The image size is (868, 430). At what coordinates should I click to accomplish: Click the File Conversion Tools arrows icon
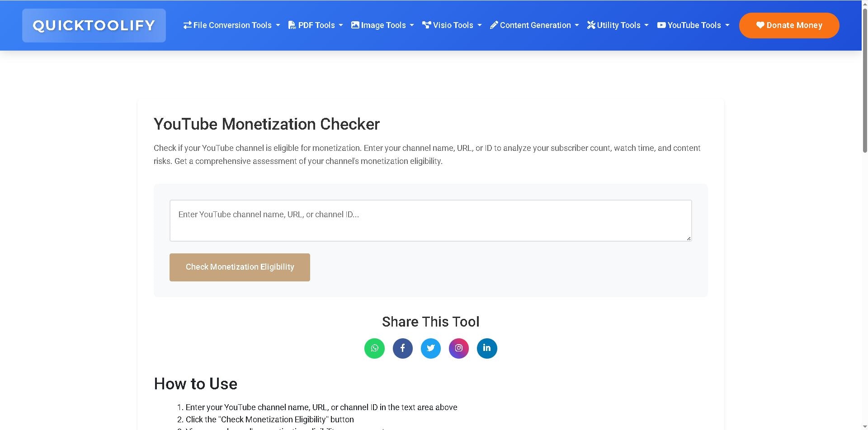187,25
